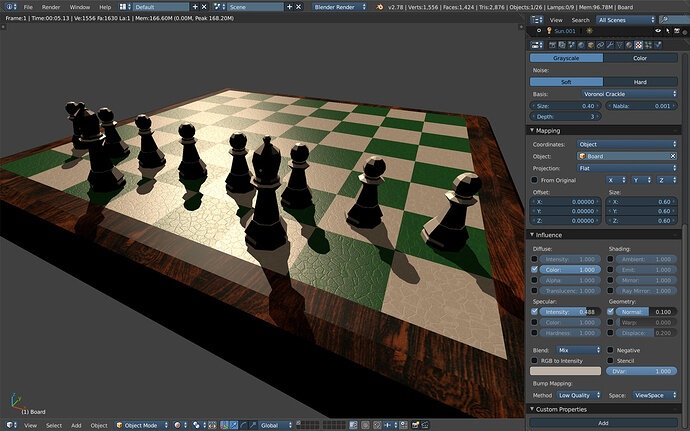
Task: Click the Specular Intensity slider
Action: [570, 312]
